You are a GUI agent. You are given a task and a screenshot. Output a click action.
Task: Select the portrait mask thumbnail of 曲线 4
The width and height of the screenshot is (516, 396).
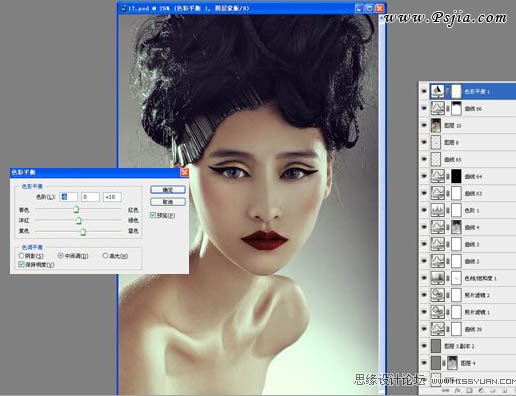[456, 227]
